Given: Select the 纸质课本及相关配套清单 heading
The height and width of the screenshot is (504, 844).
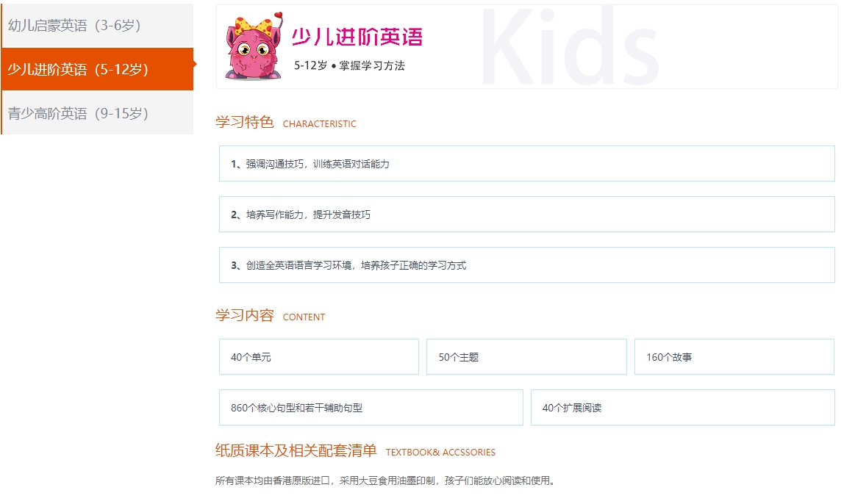Looking at the screenshot, I should (x=296, y=450).
